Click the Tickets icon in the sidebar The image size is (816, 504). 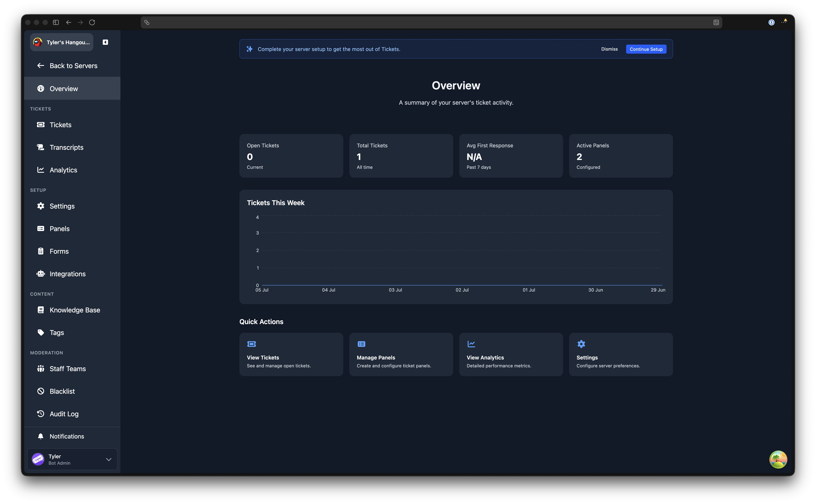(41, 125)
